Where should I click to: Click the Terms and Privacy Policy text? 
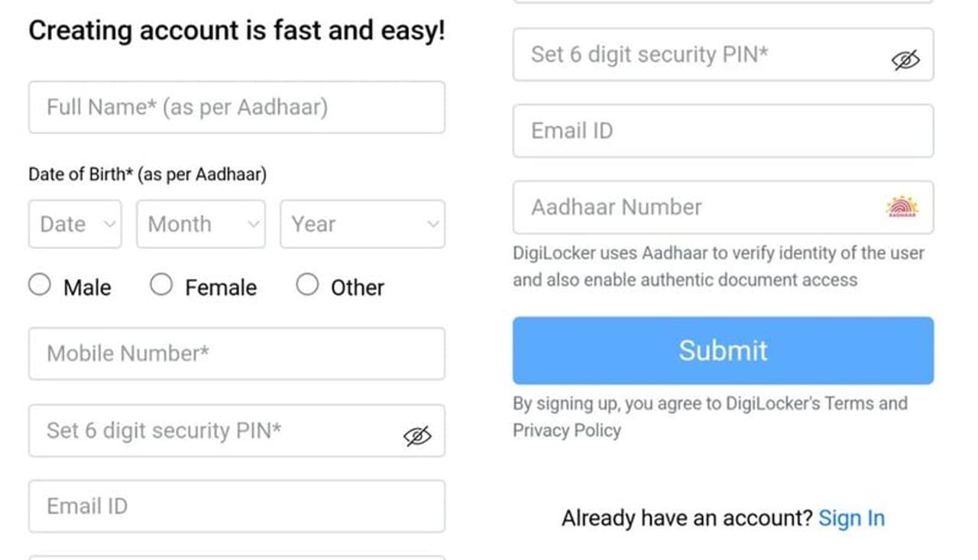[x=710, y=416]
